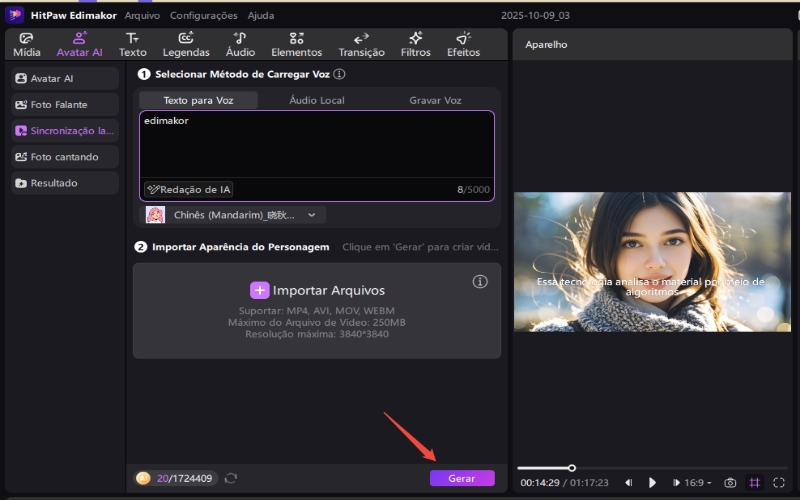Expand the Chinês (Mandarim) voice dropdown

pyautogui.click(x=235, y=215)
